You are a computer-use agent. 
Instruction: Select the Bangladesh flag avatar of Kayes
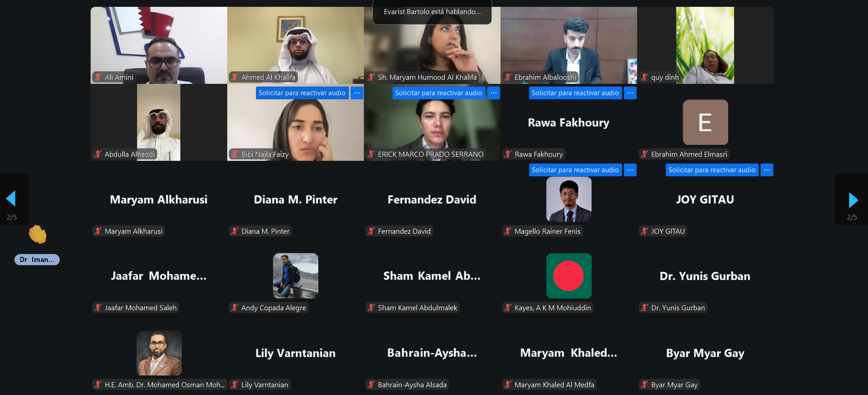coord(569,276)
